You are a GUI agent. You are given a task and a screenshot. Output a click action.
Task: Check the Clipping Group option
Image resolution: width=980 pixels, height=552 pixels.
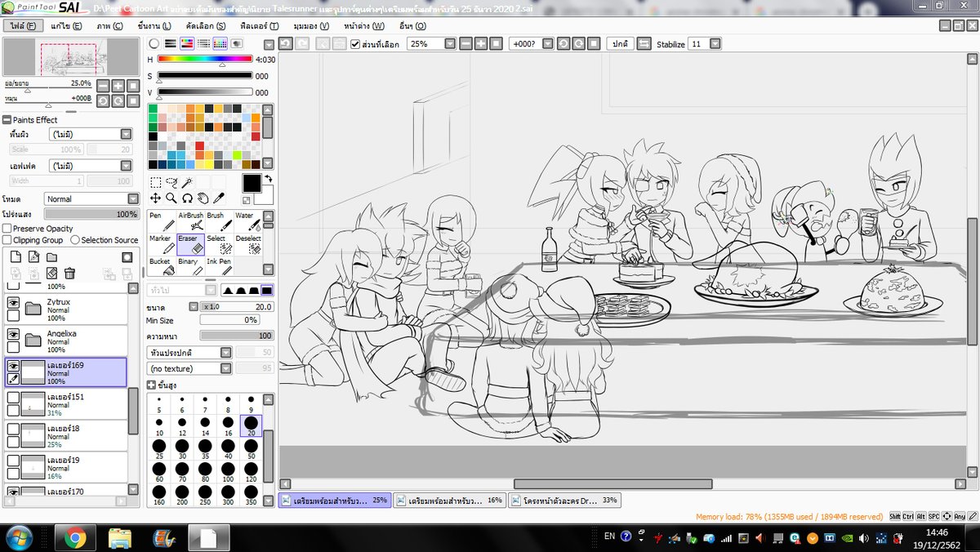tap(7, 239)
